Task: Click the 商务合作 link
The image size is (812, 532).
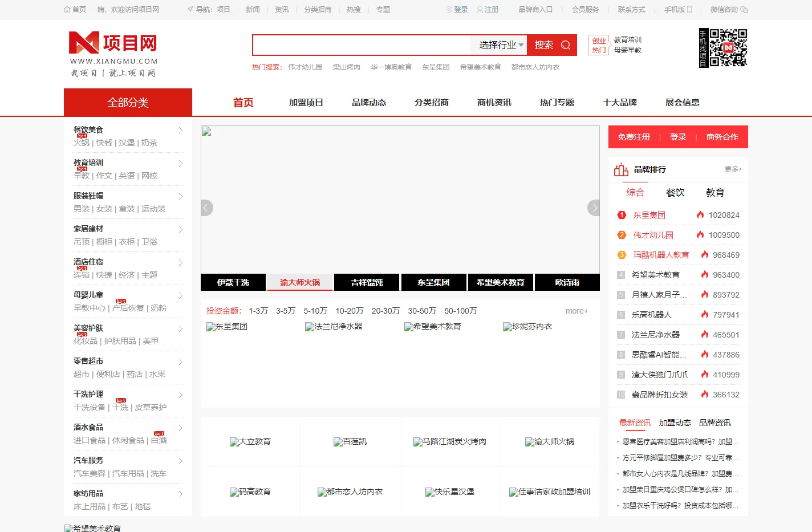Action: [722, 137]
